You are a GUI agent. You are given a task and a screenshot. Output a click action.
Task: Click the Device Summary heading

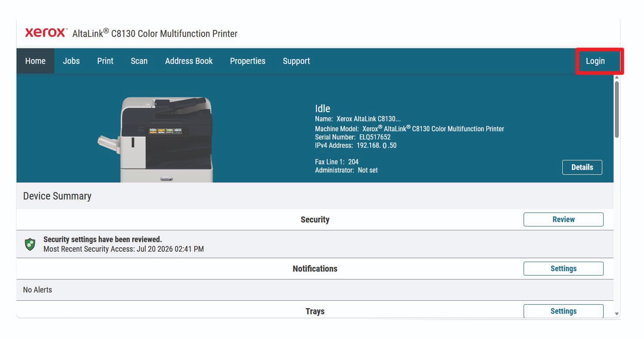(57, 196)
